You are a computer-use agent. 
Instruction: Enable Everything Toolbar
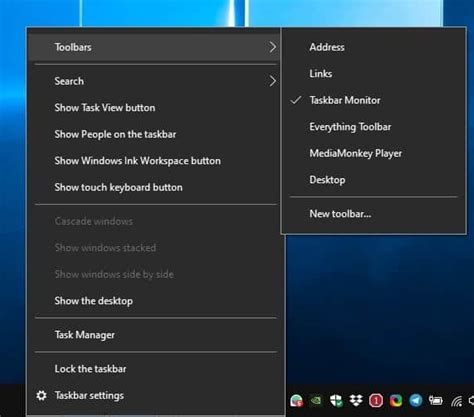[x=373, y=127]
